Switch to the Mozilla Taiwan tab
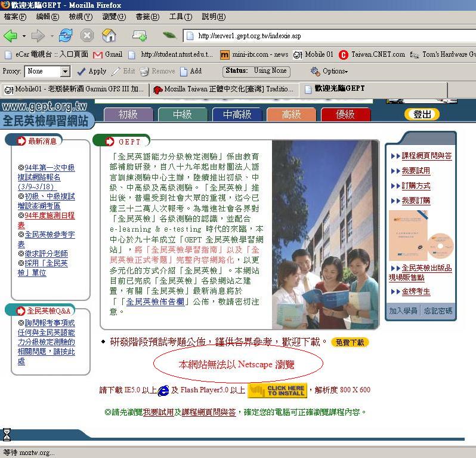Screen dimensions: 476x458 224,90
